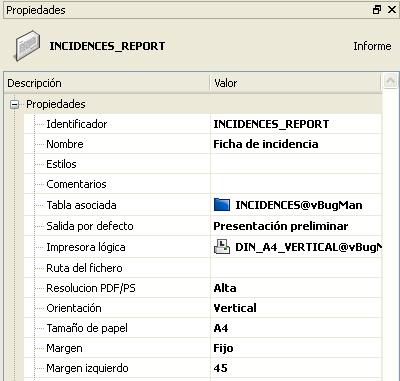This screenshot has height=381, width=400.
Task: Click the Propiedades title bar text
Action: click(x=36, y=10)
